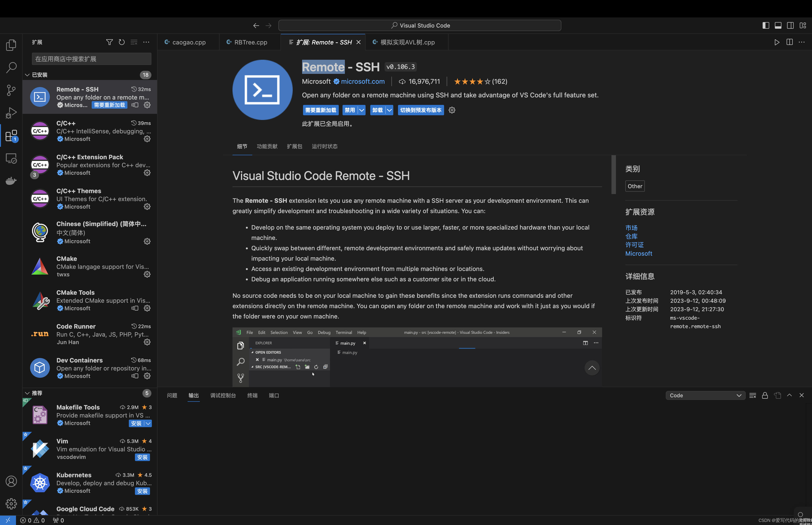
Task: Open the output channel Code dropdown
Action: tap(705, 395)
